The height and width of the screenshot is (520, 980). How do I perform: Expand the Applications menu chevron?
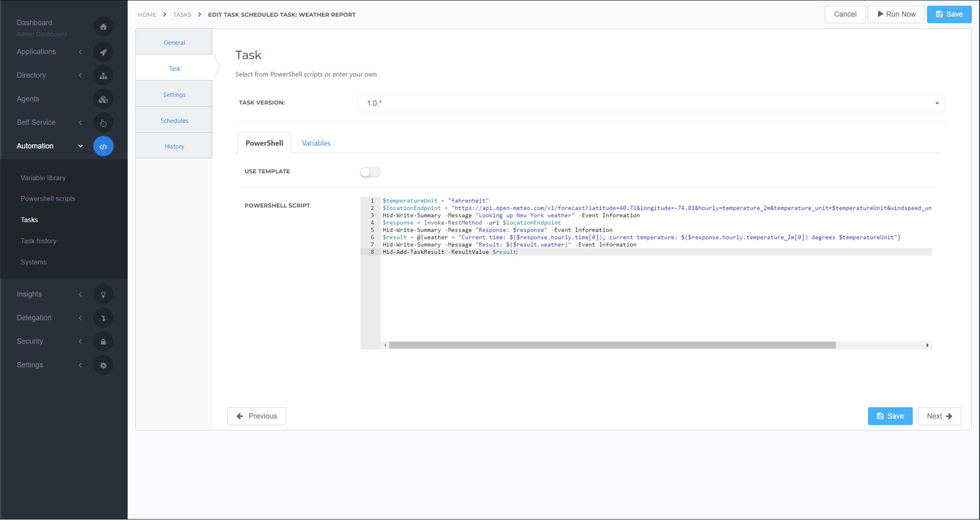[80, 52]
